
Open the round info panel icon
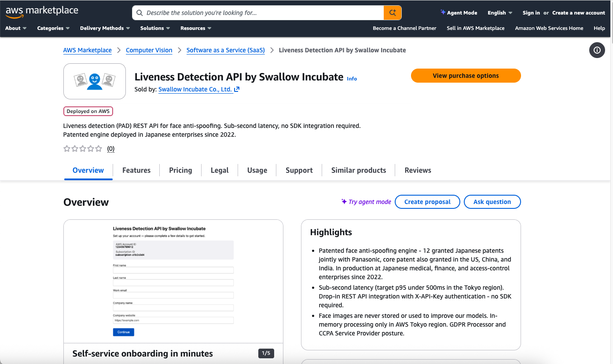coord(597,50)
